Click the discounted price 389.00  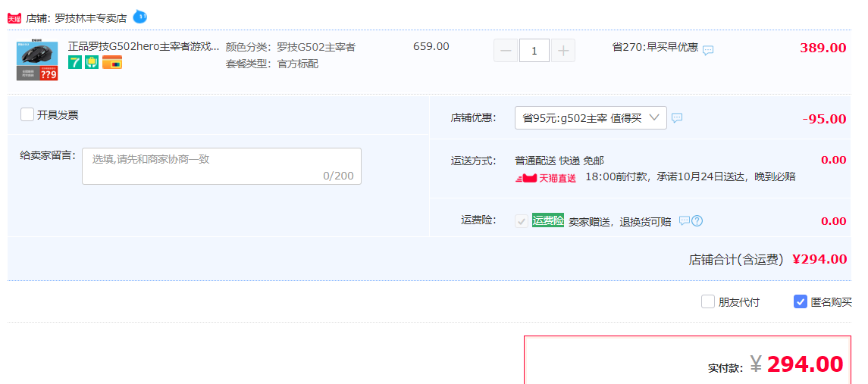[823, 48]
